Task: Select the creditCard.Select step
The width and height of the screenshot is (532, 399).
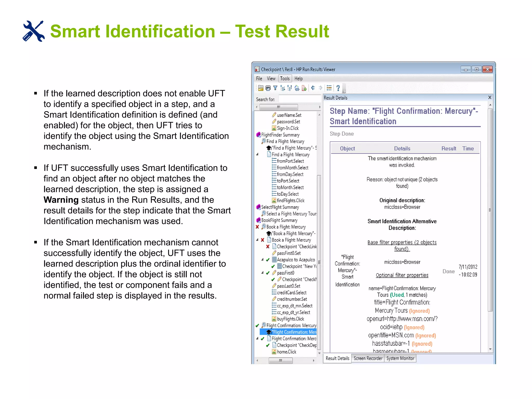Action: coord(292,292)
